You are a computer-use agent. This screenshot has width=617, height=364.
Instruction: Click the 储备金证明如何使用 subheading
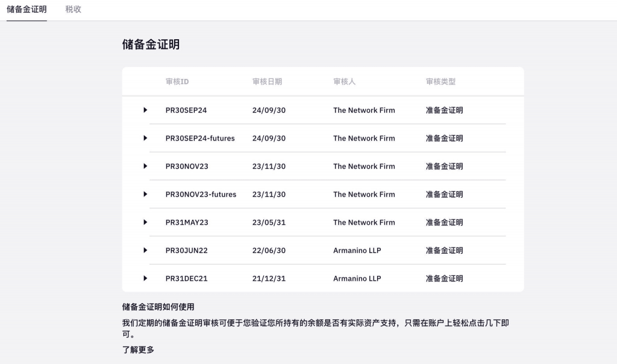tap(158, 307)
